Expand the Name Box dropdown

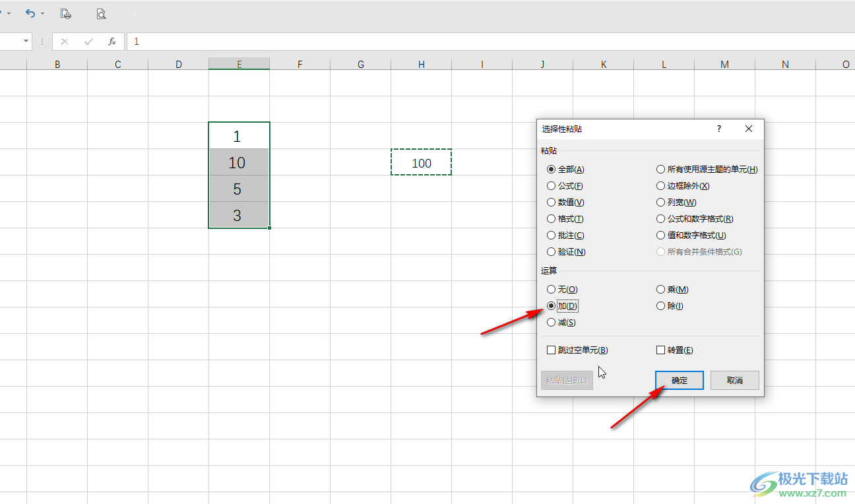tap(26, 41)
